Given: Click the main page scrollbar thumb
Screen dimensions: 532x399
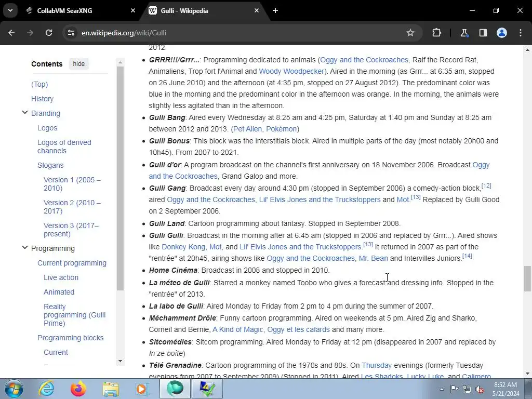Looking at the screenshot, I should (527, 279).
